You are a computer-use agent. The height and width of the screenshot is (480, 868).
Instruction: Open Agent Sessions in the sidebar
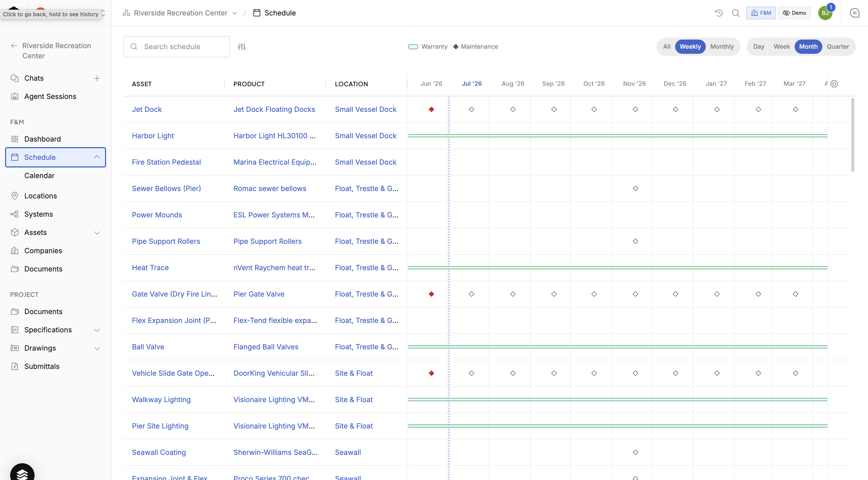tap(50, 96)
